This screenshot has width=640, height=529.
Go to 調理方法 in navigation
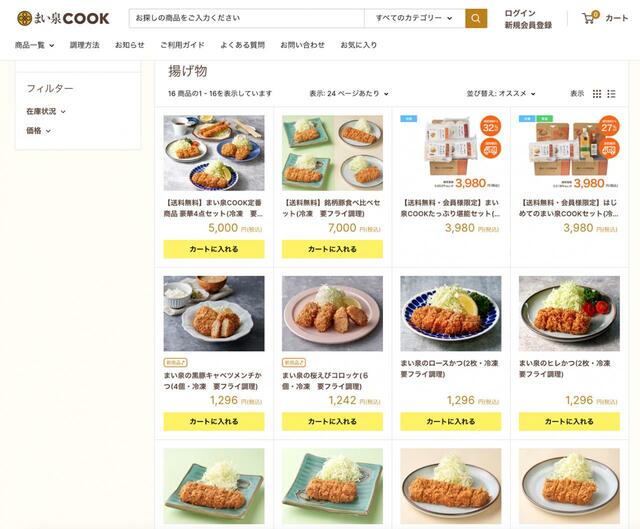pyautogui.click(x=84, y=45)
